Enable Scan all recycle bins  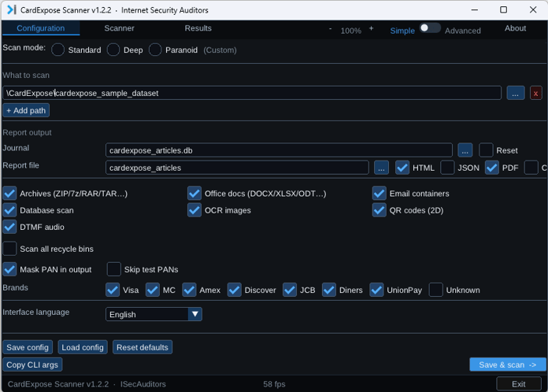9,249
